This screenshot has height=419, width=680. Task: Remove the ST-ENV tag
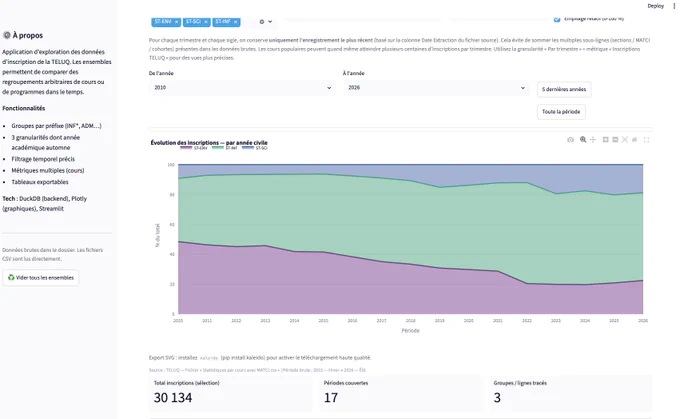pyautogui.click(x=177, y=22)
